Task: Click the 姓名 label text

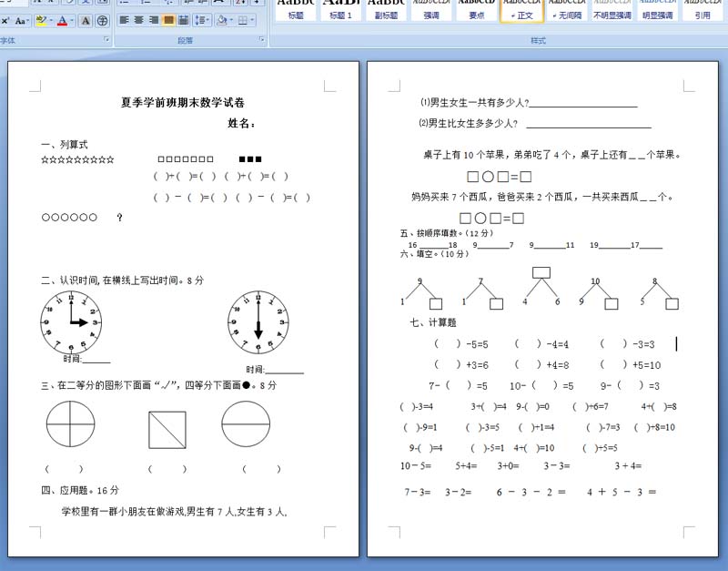Action: click(241, 123)
